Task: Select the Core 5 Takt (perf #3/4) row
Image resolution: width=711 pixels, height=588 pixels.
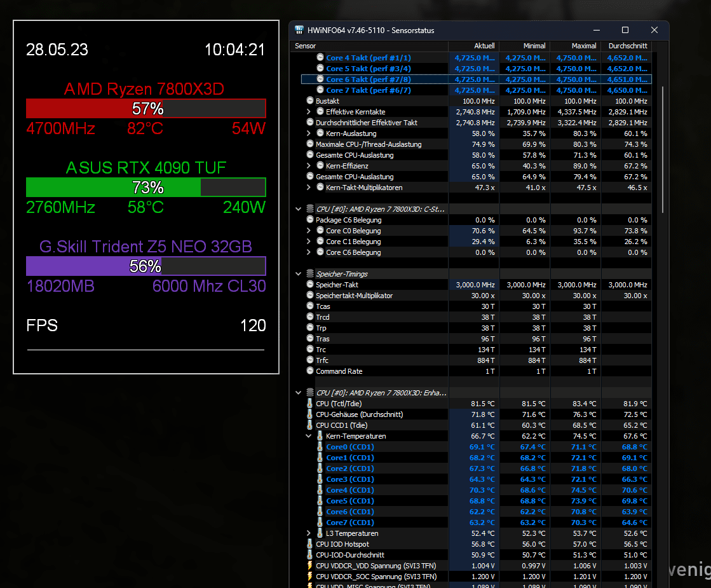Action: pyautogui.click(x=476, y=69)
